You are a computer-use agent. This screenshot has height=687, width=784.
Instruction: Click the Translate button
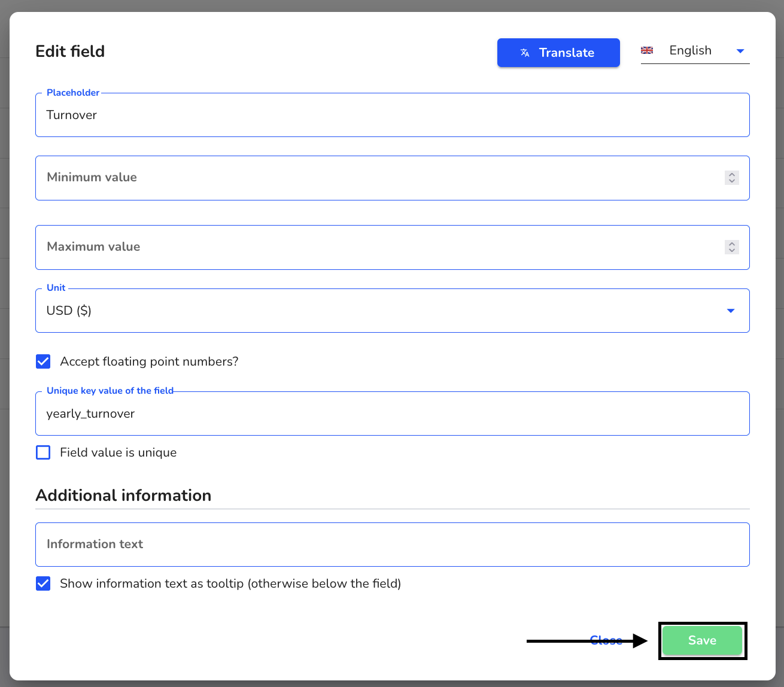coord(558,53)
